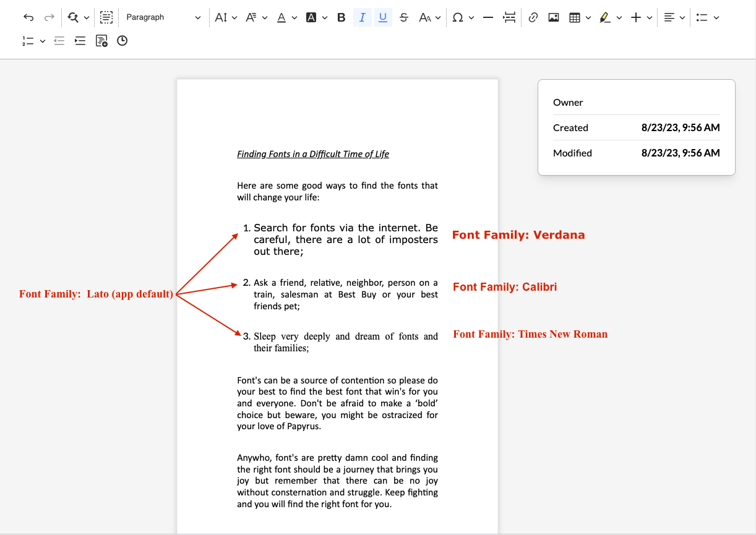Toggle bold formatting
The width and height of the screenshot is (756, 535).
[341, 17]
